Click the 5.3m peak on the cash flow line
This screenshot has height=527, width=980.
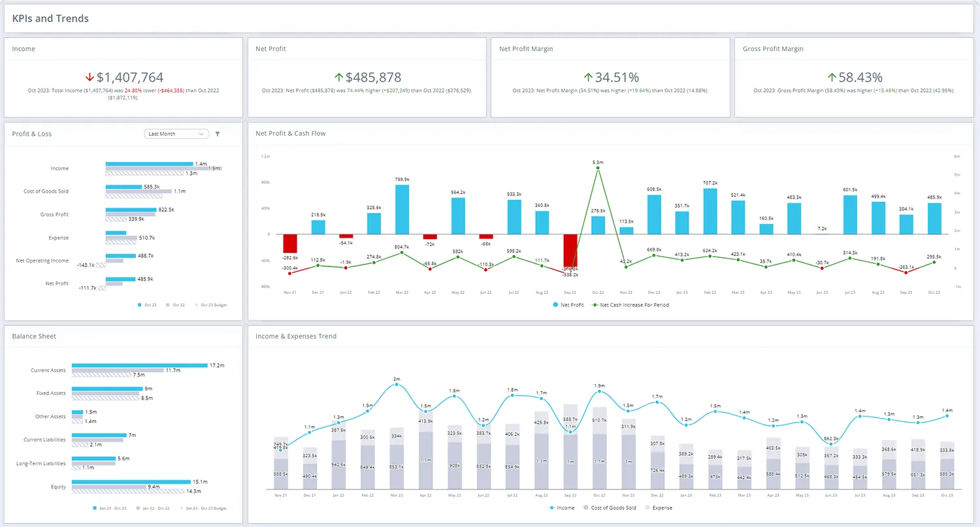tap(597, 168)
